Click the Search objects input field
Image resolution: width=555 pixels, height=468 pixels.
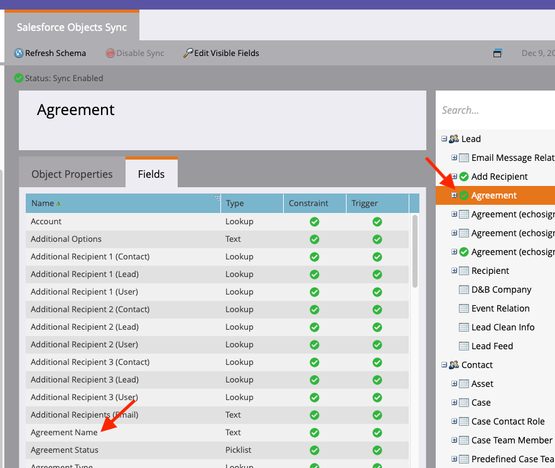(497, 110)
